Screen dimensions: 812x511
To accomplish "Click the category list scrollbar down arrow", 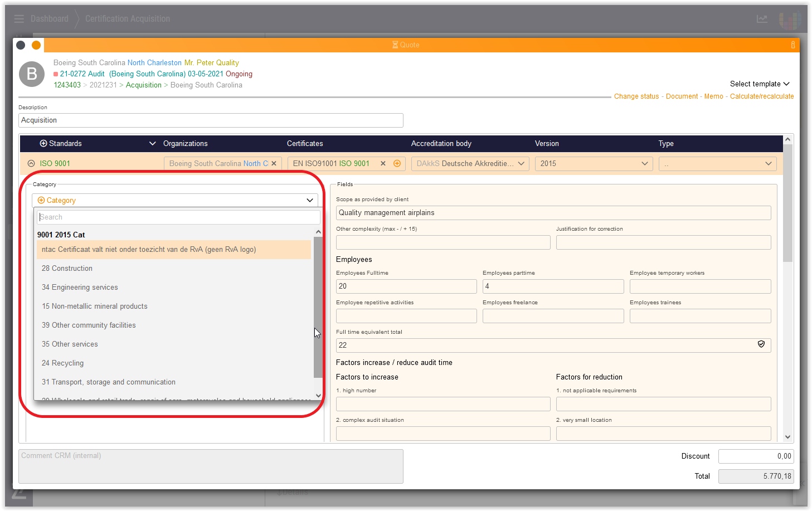I will click(318, 396).
